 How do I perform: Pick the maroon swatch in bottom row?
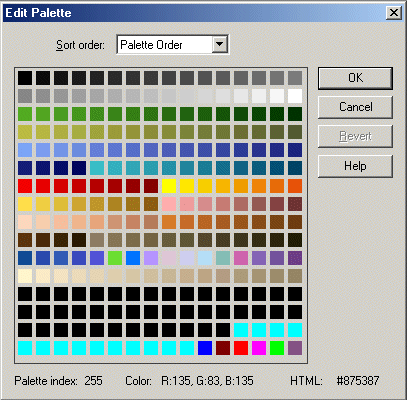click(223, 348)
